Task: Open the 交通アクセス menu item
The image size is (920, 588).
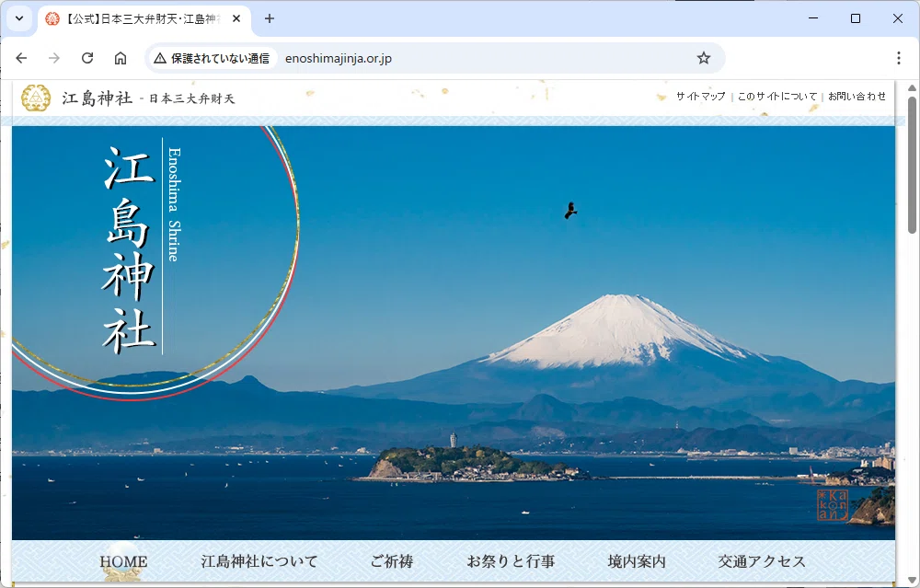Action: [x=762, y=561]
